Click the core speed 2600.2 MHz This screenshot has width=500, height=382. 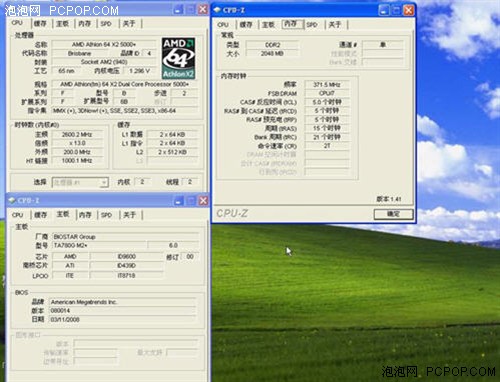pyautogui.click(x=77, y=135)
